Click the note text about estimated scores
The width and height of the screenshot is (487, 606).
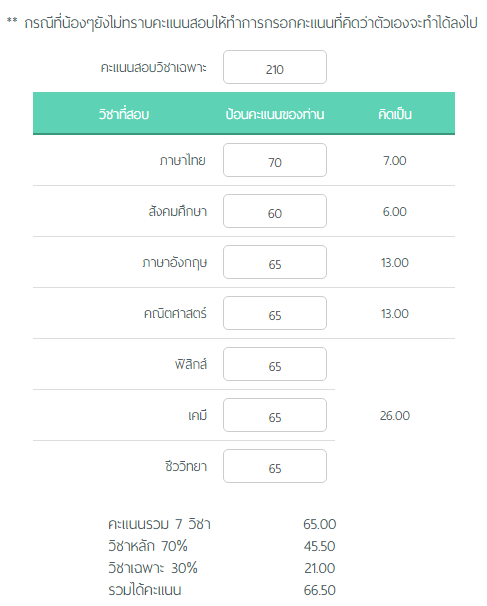tap(243, 22)
